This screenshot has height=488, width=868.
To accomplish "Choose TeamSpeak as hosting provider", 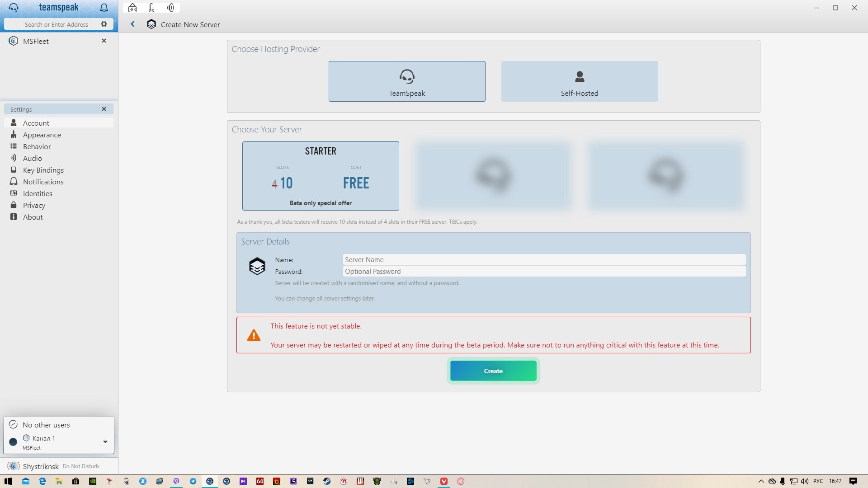I will [407, 81].
